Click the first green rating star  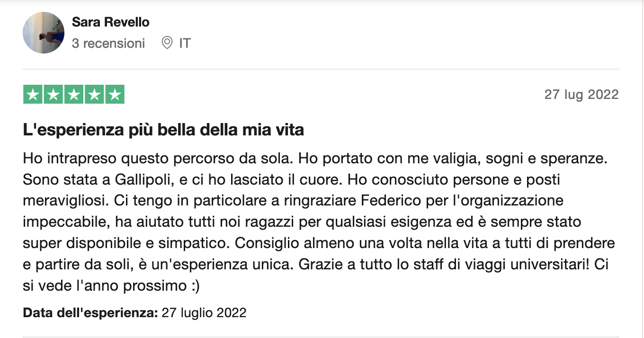click(x=33, y=95)
